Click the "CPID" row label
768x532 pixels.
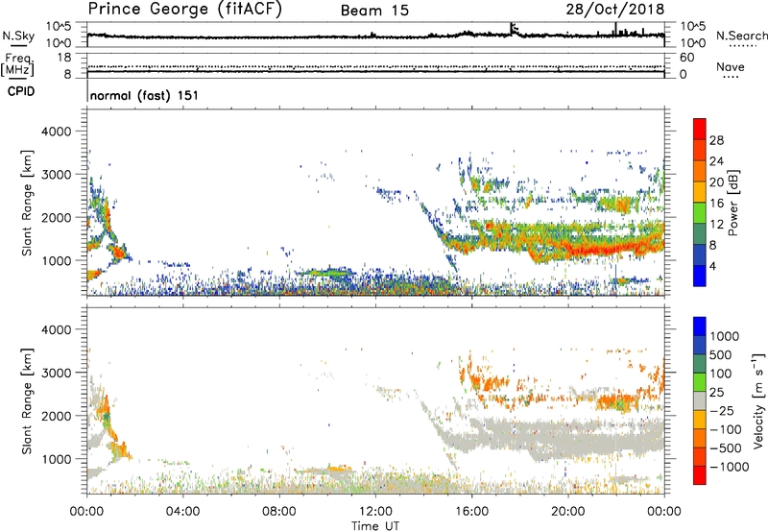[x=20, y=91]
